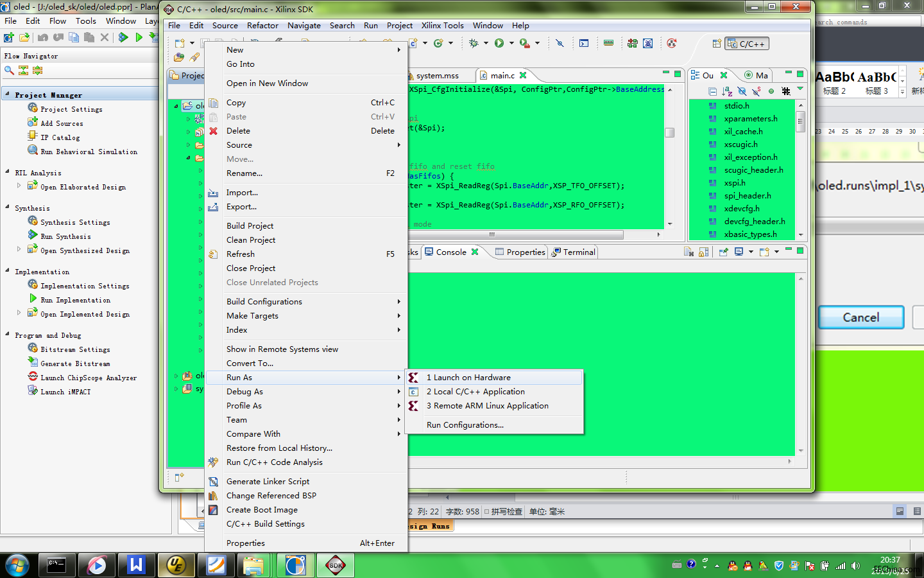Open the Run button dropdown arrow
Viewport: 924px width, 578px height.
511,43
